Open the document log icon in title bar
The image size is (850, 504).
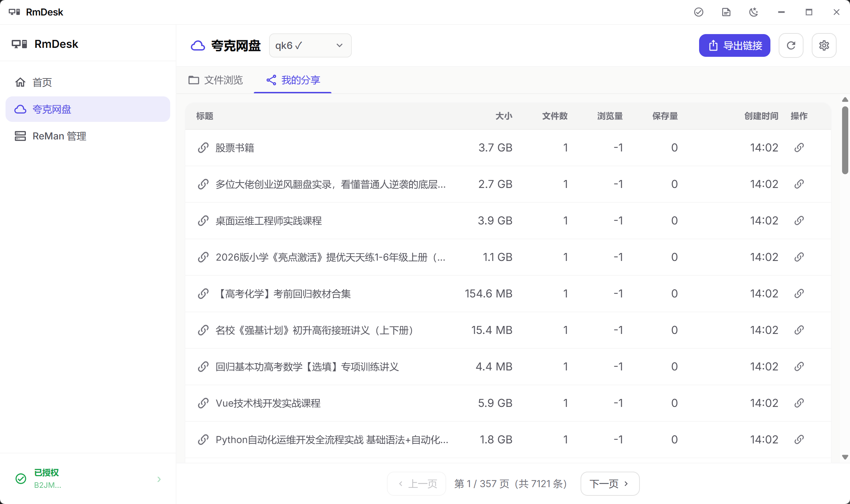point(726,12)
